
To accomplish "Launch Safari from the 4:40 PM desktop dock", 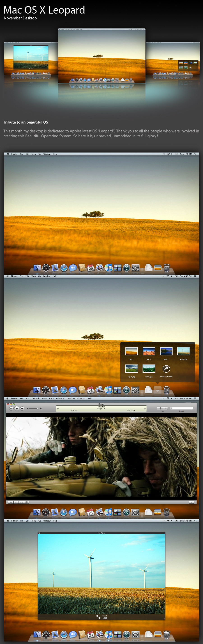I will [x=64, y=268].
